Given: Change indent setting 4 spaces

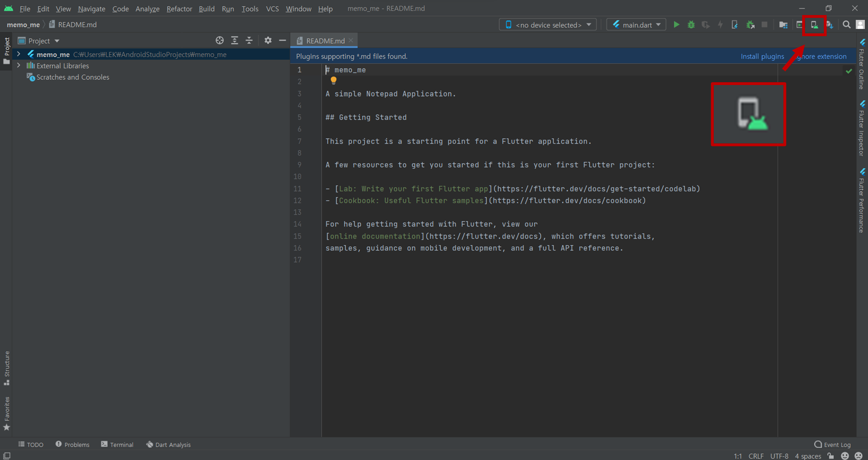Looking at the screenshot, I should tap(808, 456).
